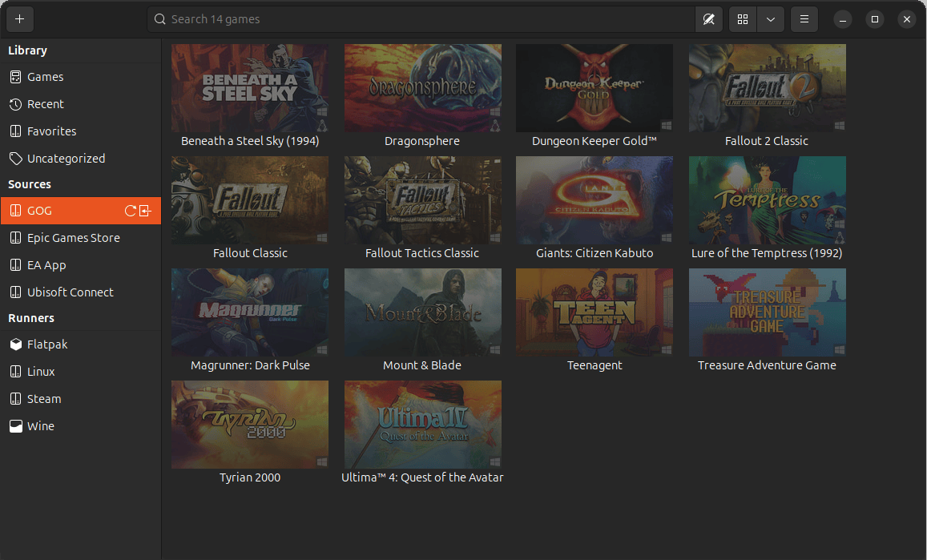Open Lure of the Temptress cover
The image size is (927, 560).
coord(768,199)
